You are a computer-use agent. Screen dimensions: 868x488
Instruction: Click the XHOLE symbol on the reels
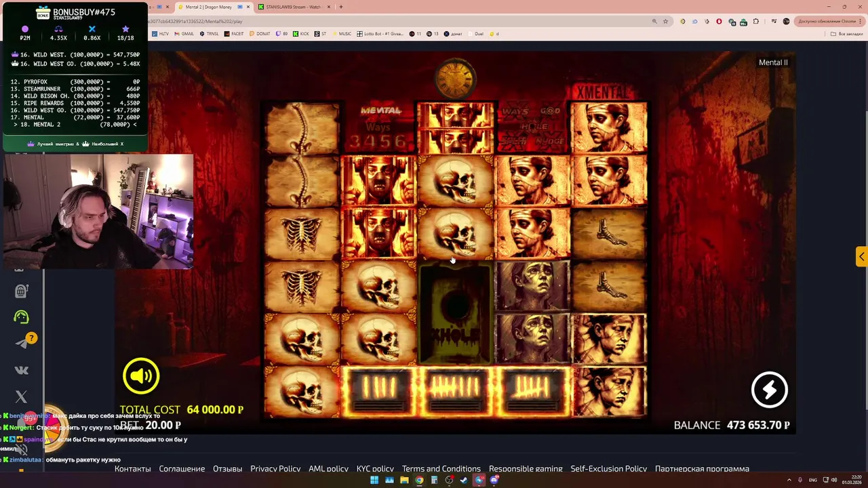point(455,313)
